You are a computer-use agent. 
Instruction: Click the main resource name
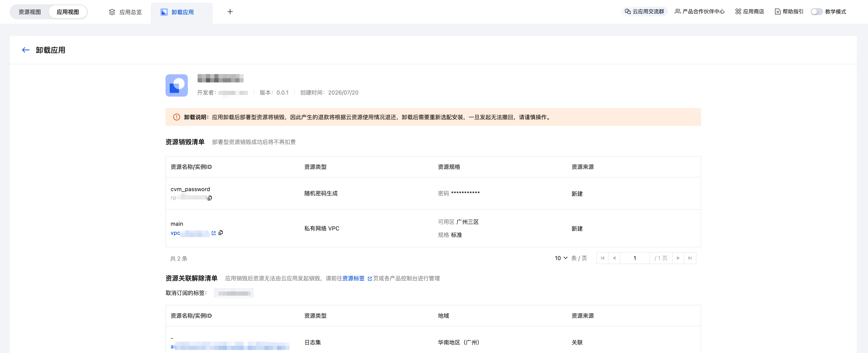[x=177, y=224]
